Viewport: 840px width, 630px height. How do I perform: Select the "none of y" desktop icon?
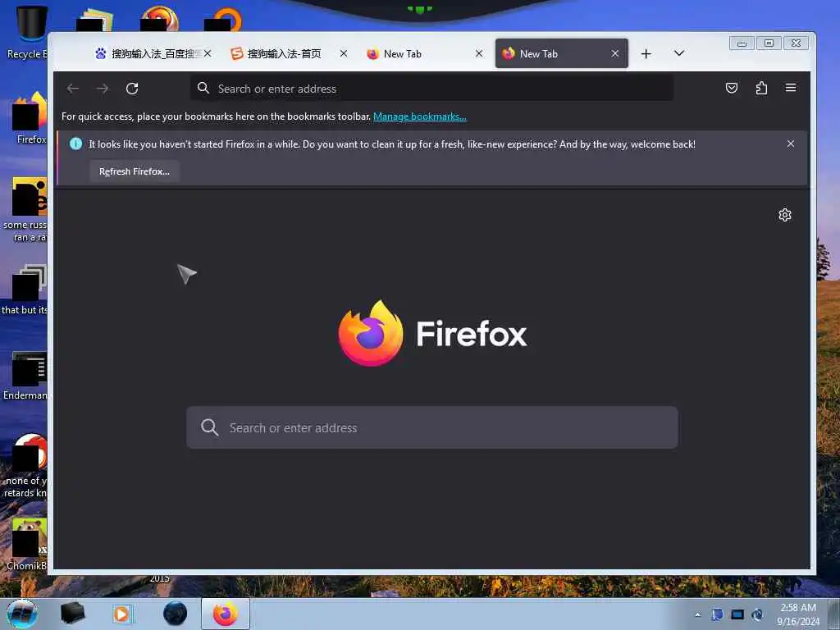point(27,466)
